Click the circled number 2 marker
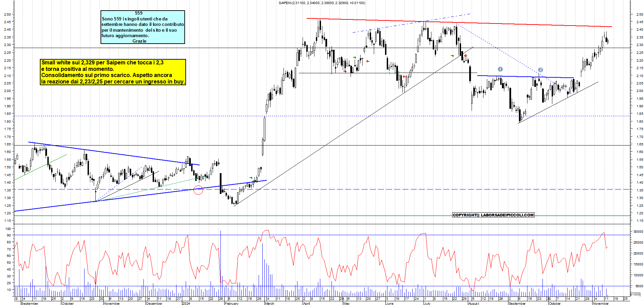Screen dimensions: 644x305 [x=540, y=70]
